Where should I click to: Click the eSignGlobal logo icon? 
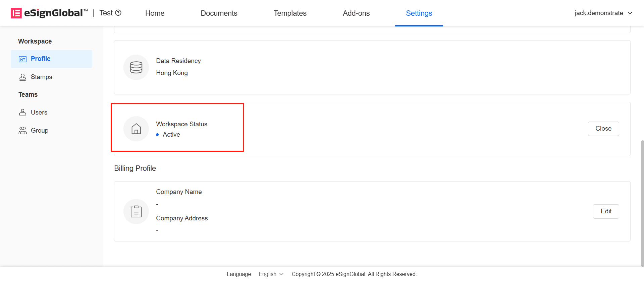(x=16, y=13)
